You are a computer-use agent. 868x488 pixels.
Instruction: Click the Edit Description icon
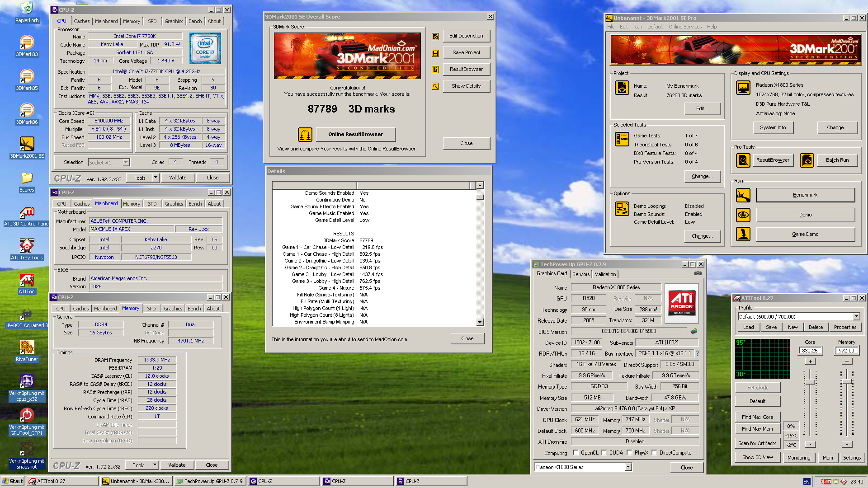click(x=435, y=36)
